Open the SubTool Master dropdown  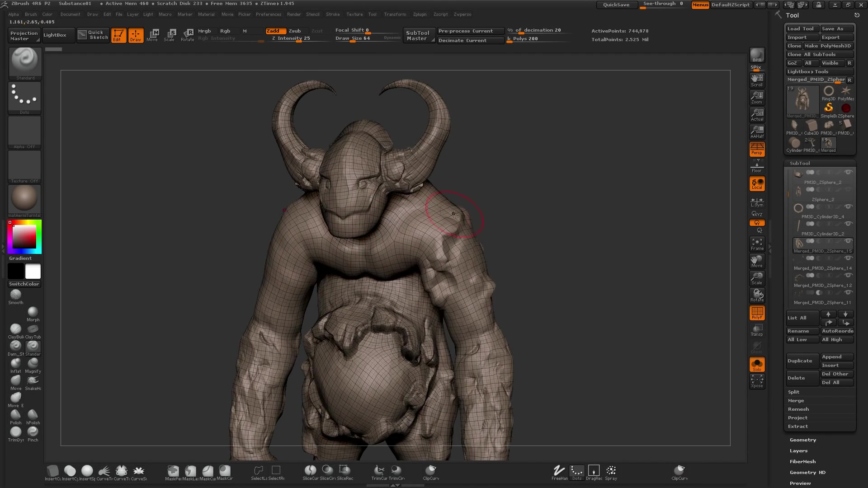point(419,35)
